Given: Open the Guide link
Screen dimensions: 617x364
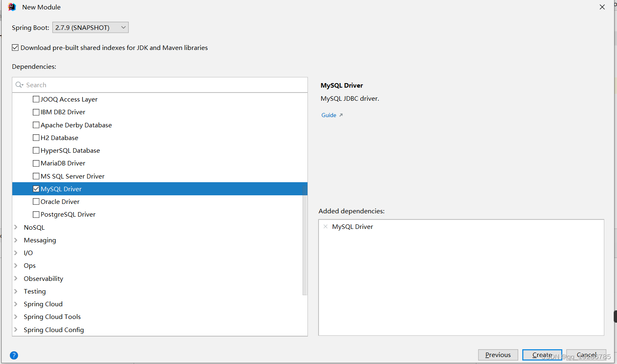Looking at the screenshot, I should [x=329, y=115].
